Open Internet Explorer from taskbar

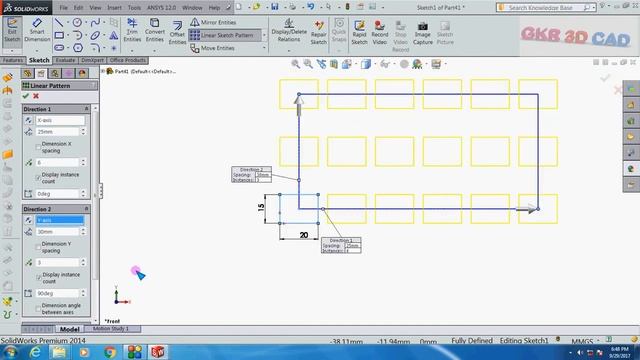click(35, 352)
